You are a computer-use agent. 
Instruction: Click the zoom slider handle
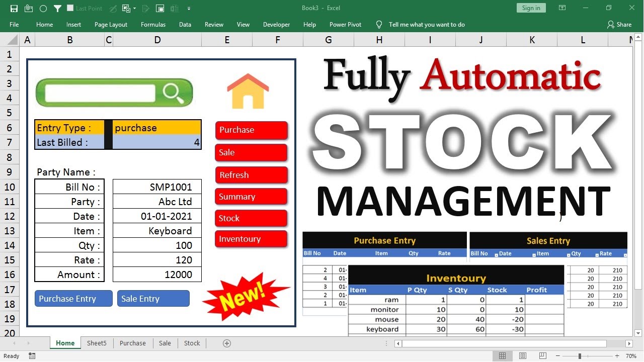tap(580, 356)
